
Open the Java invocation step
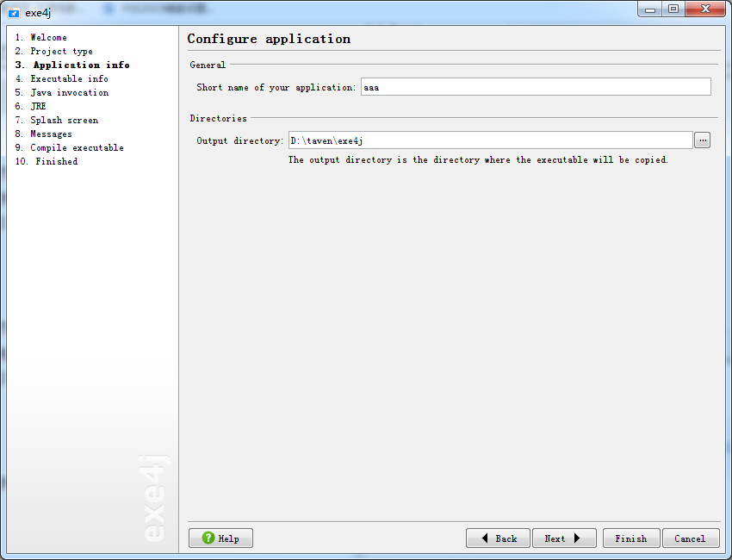click(69, 92)
